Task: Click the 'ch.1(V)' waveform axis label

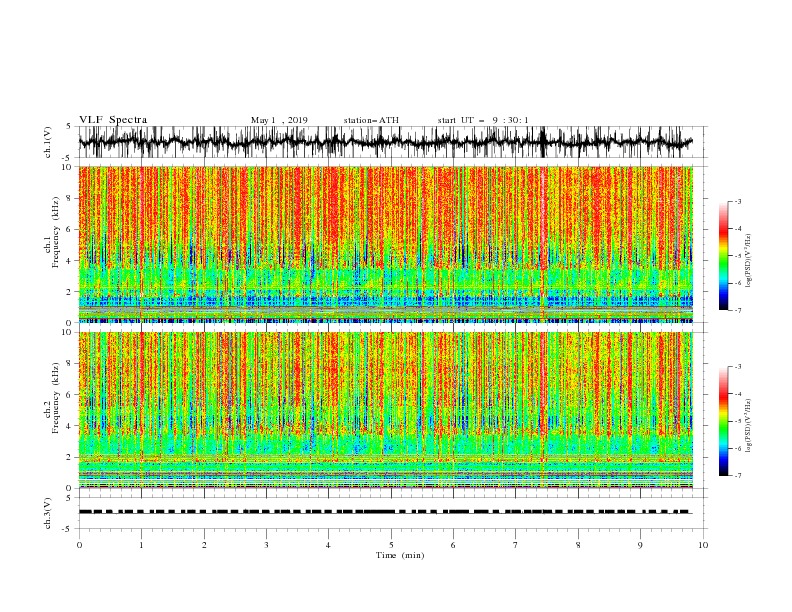Action: 48,142
